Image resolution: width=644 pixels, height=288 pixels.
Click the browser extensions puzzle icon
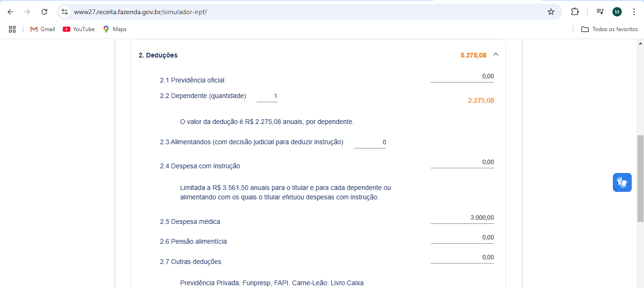[x=575, y=11]
